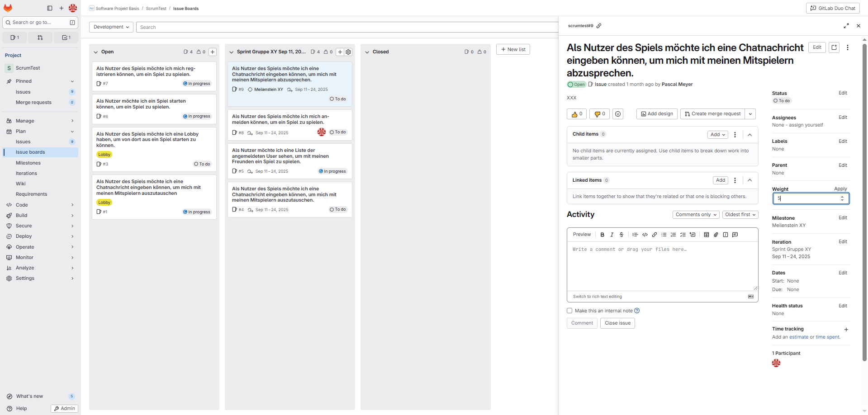Collapse the Open board list
Screen dimensions: 868x415
point(95,52)
